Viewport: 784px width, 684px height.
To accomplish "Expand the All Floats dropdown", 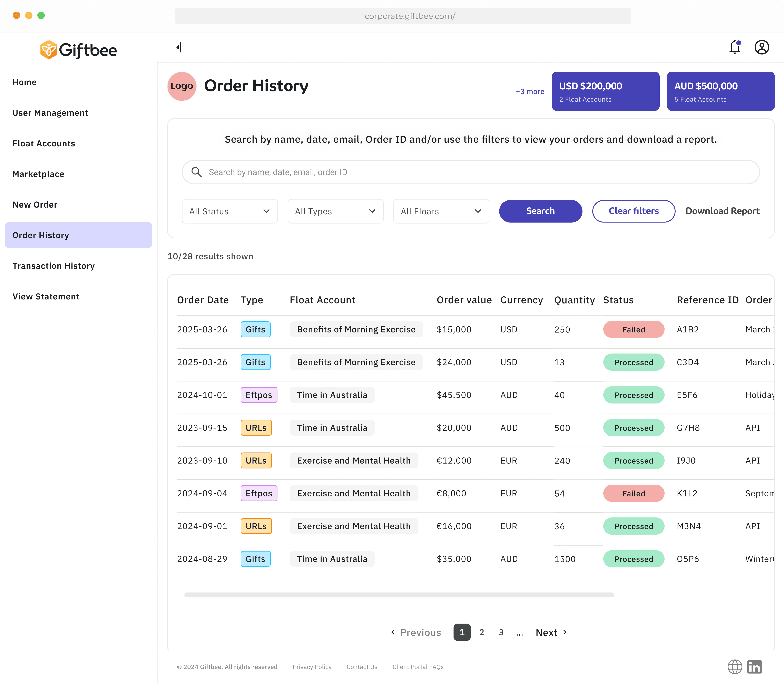I will 441,211.
